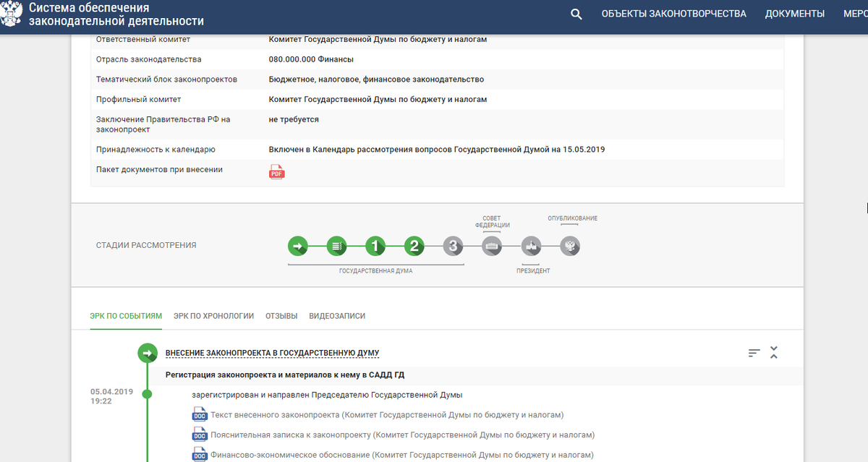
Task: Click the date 05.04.2019 19:22
Action: [x=112, y=396]
